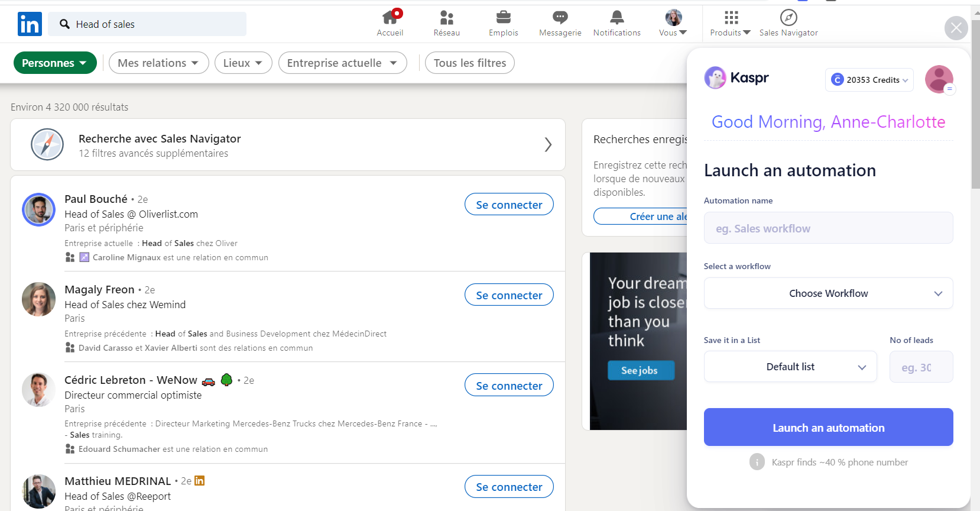980x511 pixels.
Task: Connect with Matthieu MEDRINAL
Action: pyautogui.click(x=509, y=486)
